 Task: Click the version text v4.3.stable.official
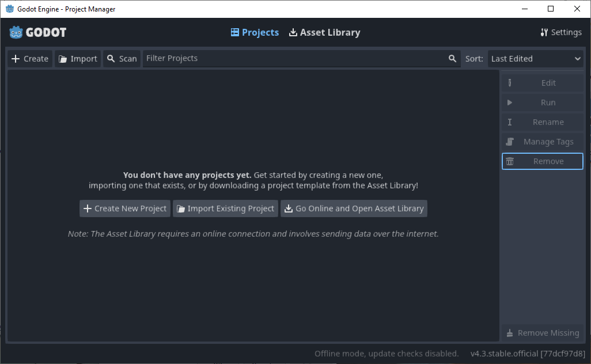click(528, 354)
